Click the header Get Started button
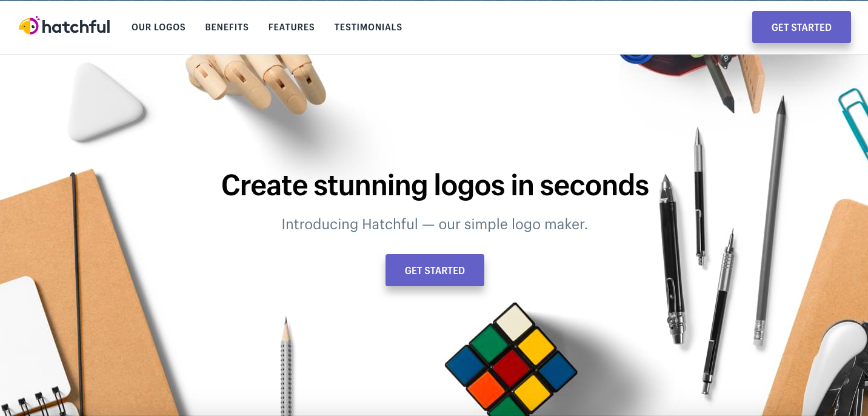 (801, 27)
